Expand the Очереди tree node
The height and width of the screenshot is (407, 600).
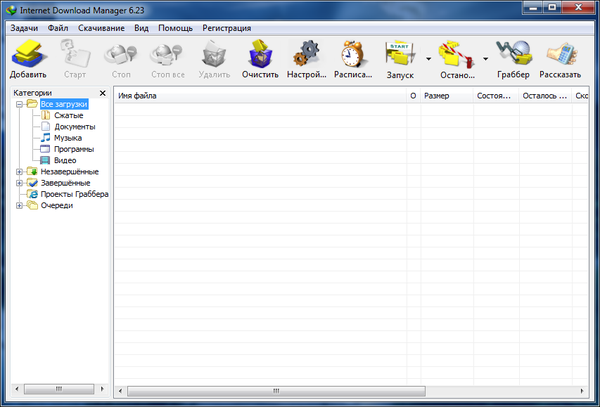(x=19, y=205)
